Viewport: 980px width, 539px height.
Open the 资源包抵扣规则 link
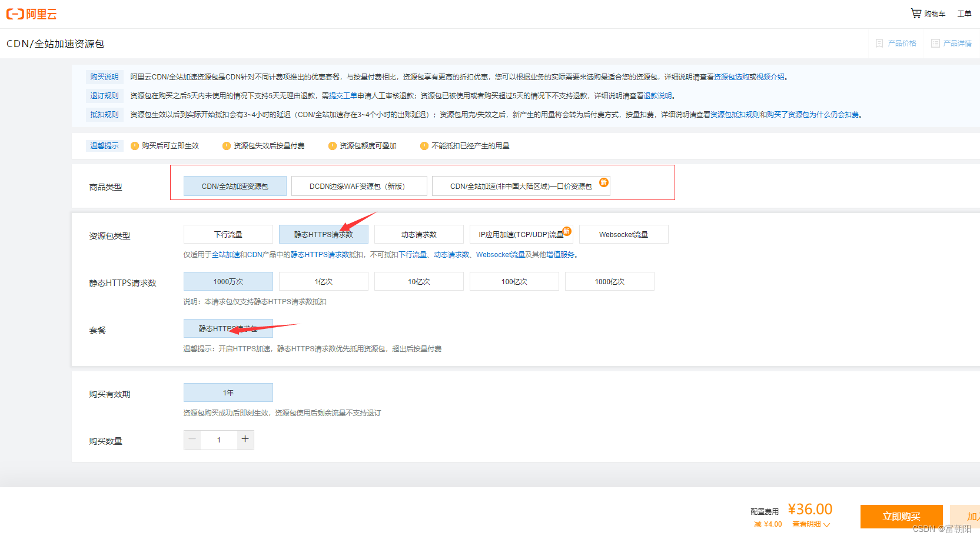click(x=735, y=115)
